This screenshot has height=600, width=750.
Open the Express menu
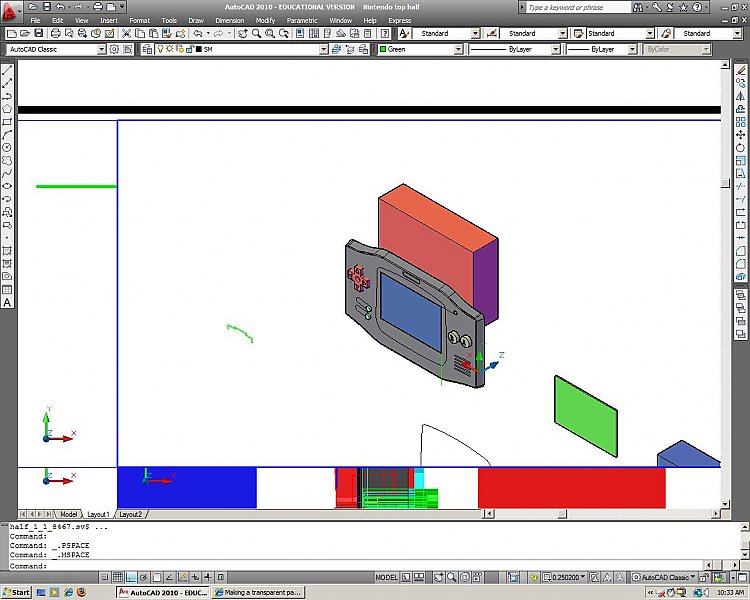point(399,21)
